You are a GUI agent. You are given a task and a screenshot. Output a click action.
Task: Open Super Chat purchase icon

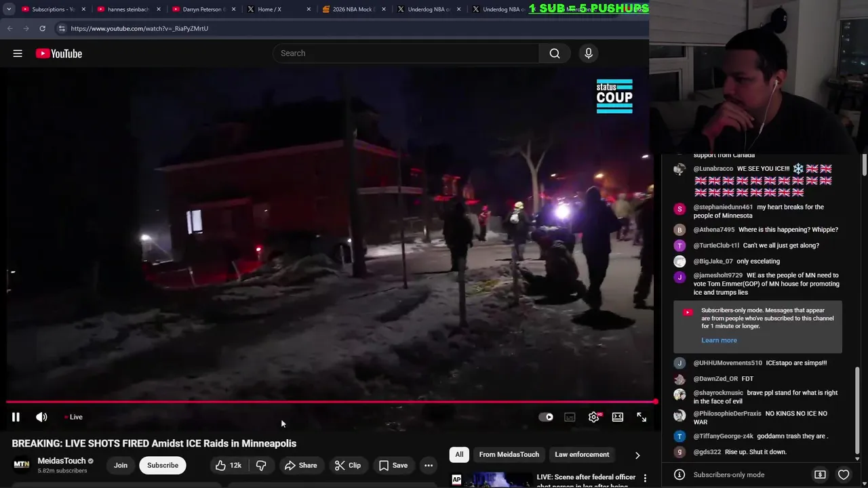click(820, 475)
